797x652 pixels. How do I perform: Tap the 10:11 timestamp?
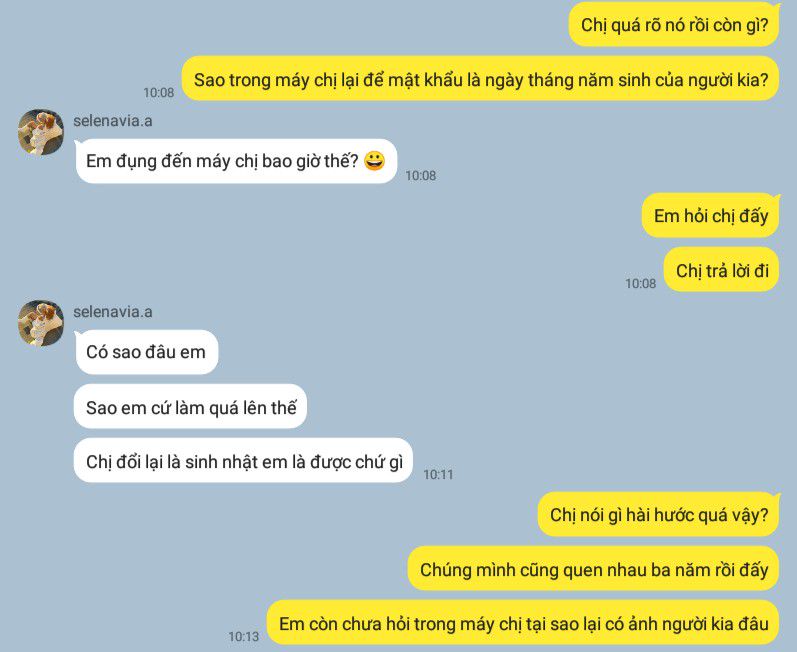[438, 474]
